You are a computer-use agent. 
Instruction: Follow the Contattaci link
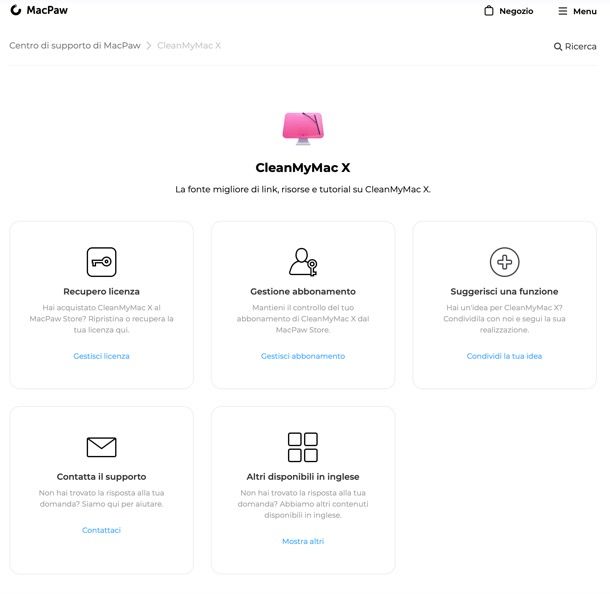point(102,530)
